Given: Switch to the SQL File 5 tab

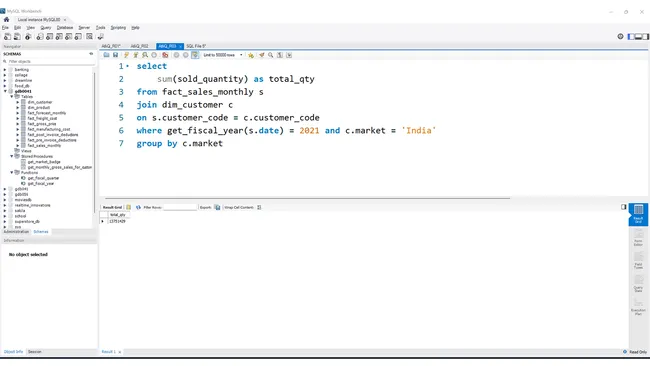Looking at the screenshot, I should point(196,46).
